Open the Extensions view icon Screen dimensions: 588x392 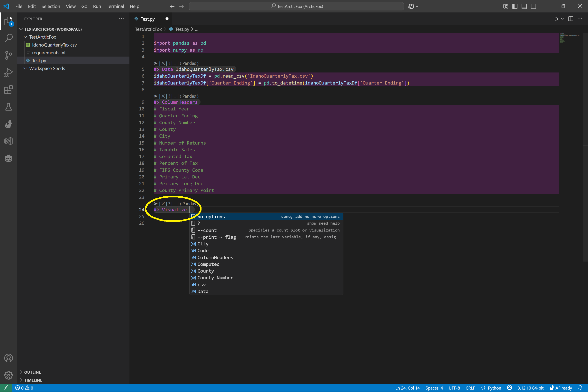[x=9, y=89]
